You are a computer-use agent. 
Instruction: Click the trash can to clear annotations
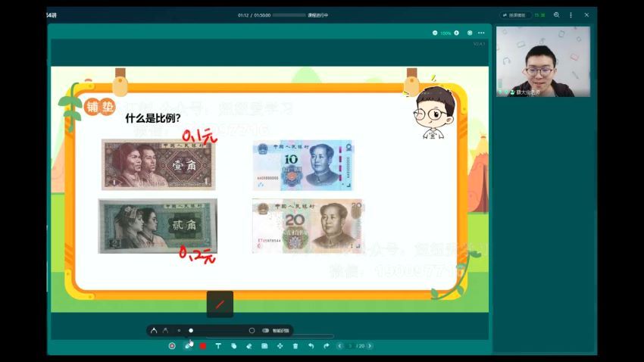[x=295, y=346]
